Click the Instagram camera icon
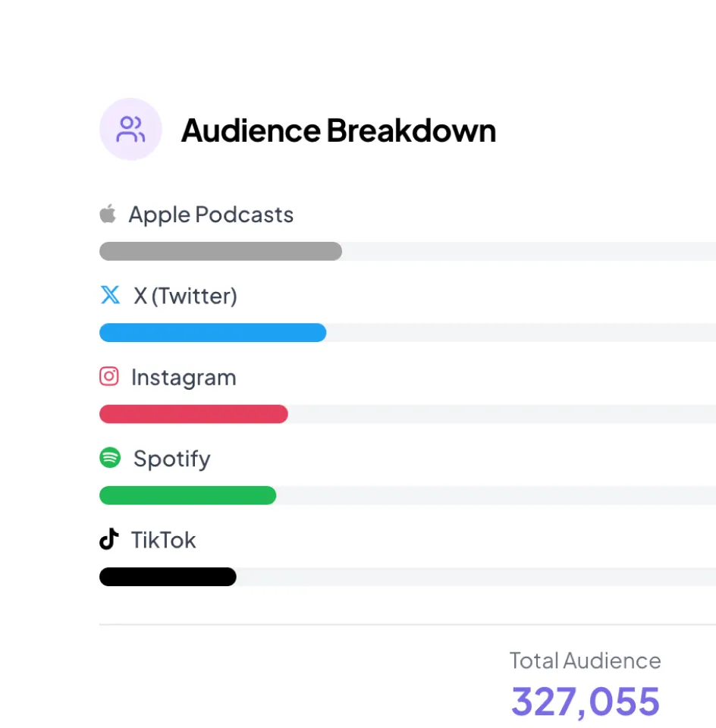716x728 pixels. click(109, 376)
